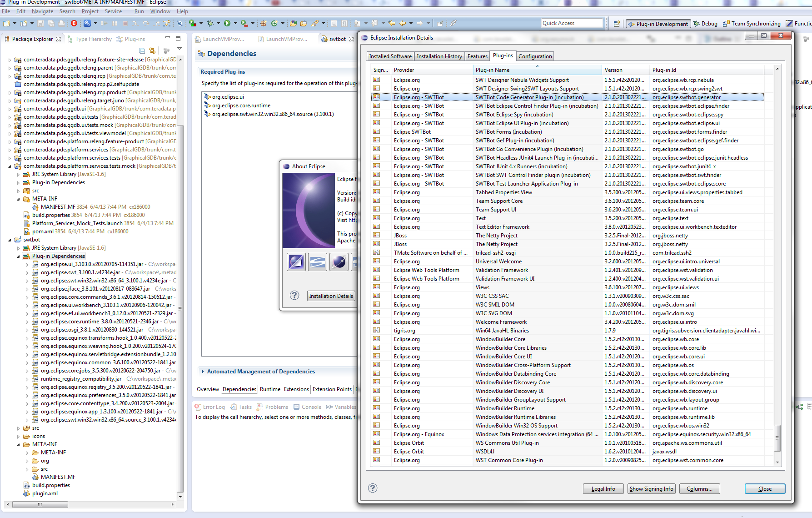Click the Legal Info button

tap(603, 489)
